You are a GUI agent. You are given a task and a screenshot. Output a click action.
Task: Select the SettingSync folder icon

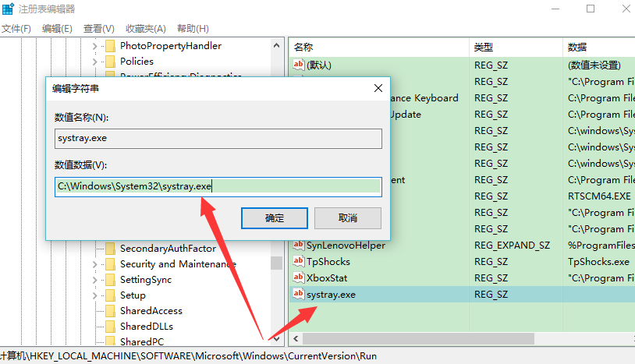pyautogui.click(x=110, y=280)
